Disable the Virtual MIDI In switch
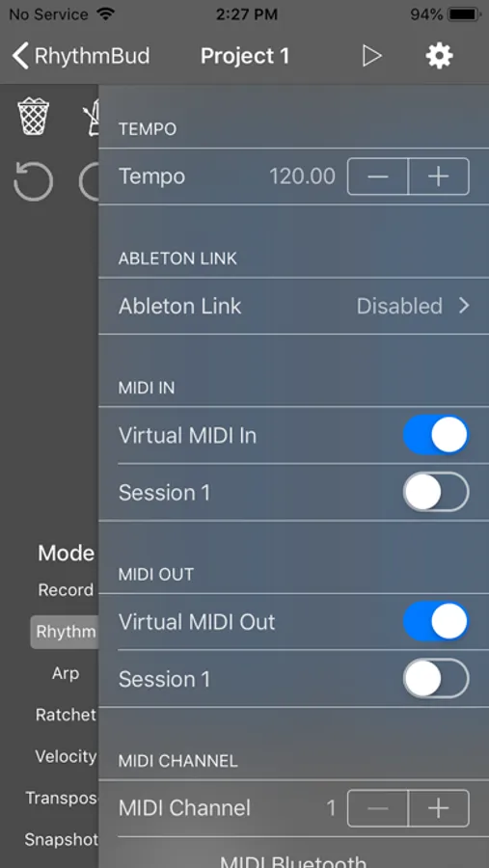Viewport: 489px width, 868px height. (436, 435)
